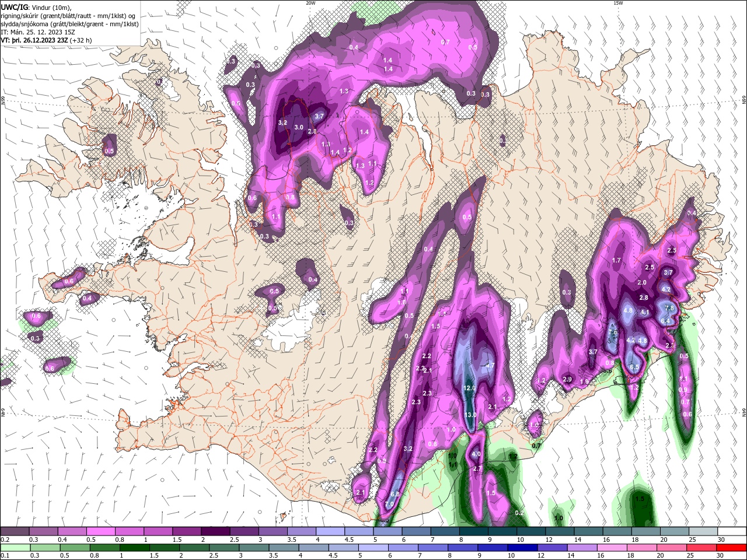
Task: Click the "(+32 h)" forecast offset text
Action: pyautogui.click(x=80, y=41)
